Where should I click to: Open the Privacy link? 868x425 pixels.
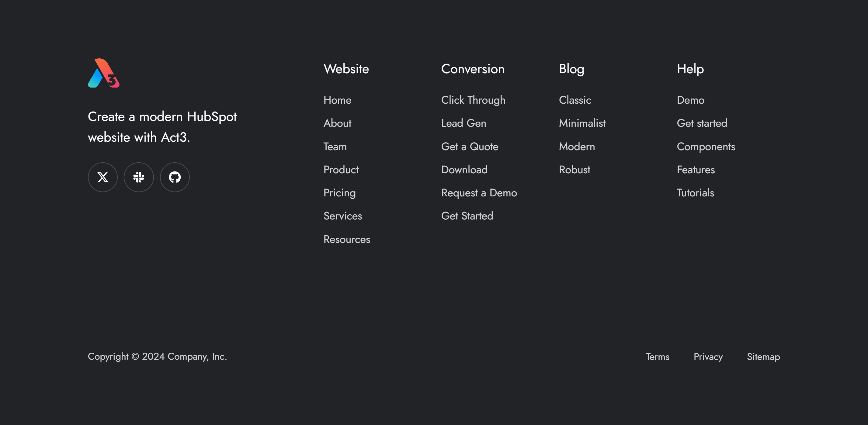pos(708,357)
